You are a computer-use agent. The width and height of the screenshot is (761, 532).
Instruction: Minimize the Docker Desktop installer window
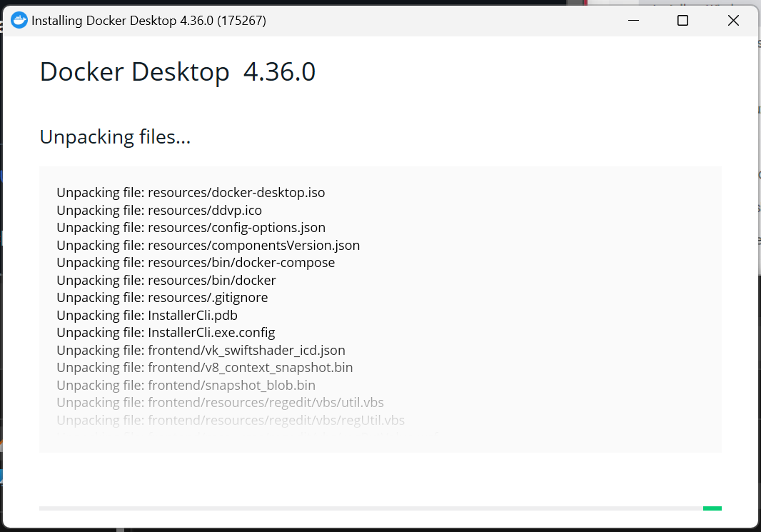(633, 21)
